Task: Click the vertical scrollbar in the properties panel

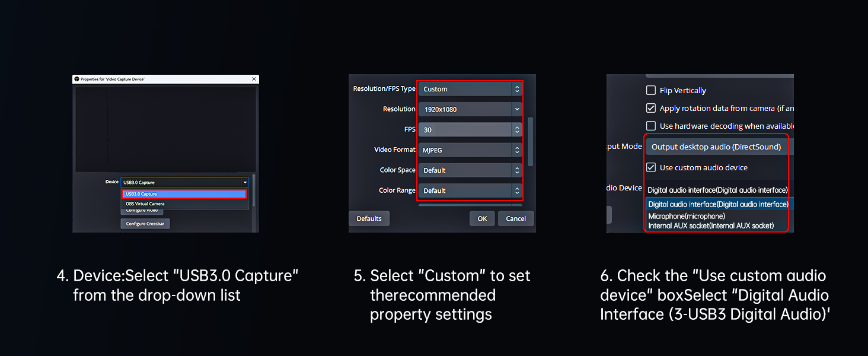Action: 529,141
